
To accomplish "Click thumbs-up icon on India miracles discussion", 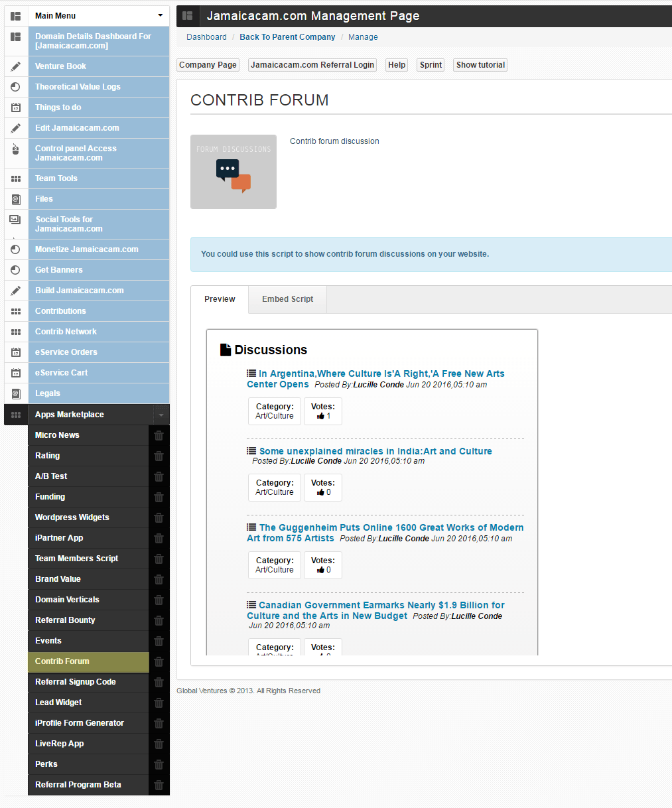I will point(321,492).
